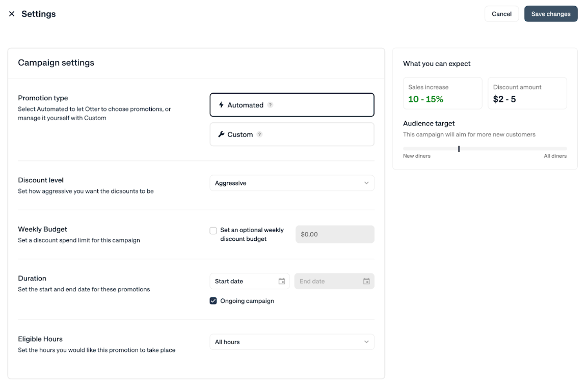Click the "Ongoing campaign" label text
The image size is (588, 387).
click(x=247, y=301)
